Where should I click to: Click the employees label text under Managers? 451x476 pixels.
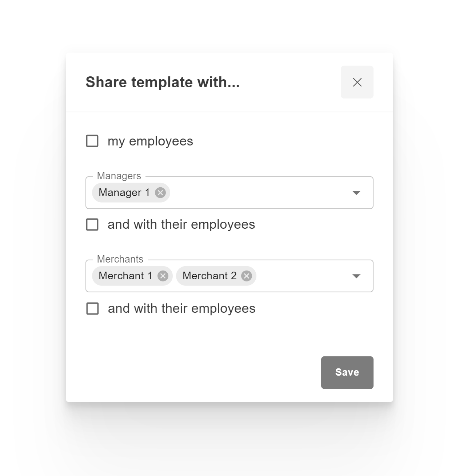(181, 225)
